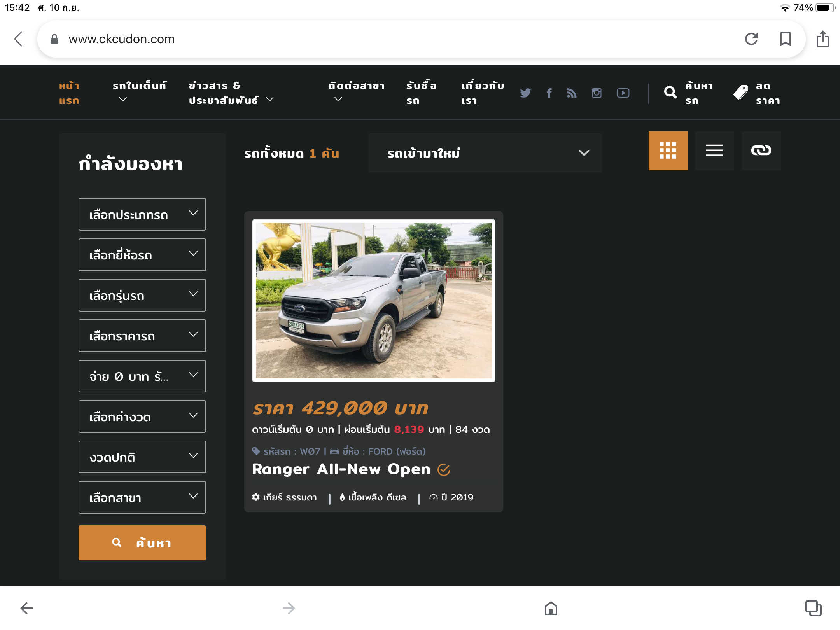Expand the เลือกประเภทรถ dropdown
840x630 pixels.
tap(142, 214)
